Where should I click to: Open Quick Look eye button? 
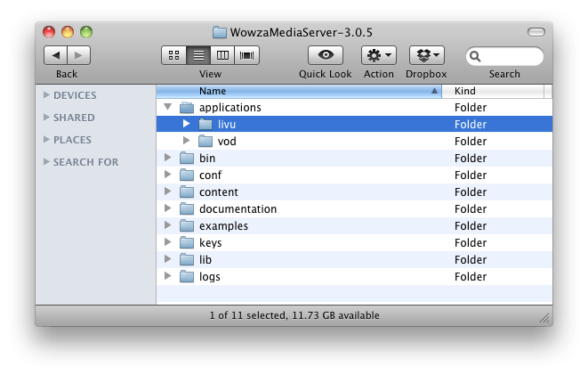[x=326, y=55]
